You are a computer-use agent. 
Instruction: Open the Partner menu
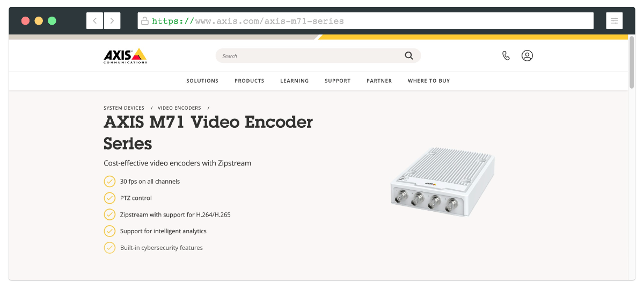[379, 81]
